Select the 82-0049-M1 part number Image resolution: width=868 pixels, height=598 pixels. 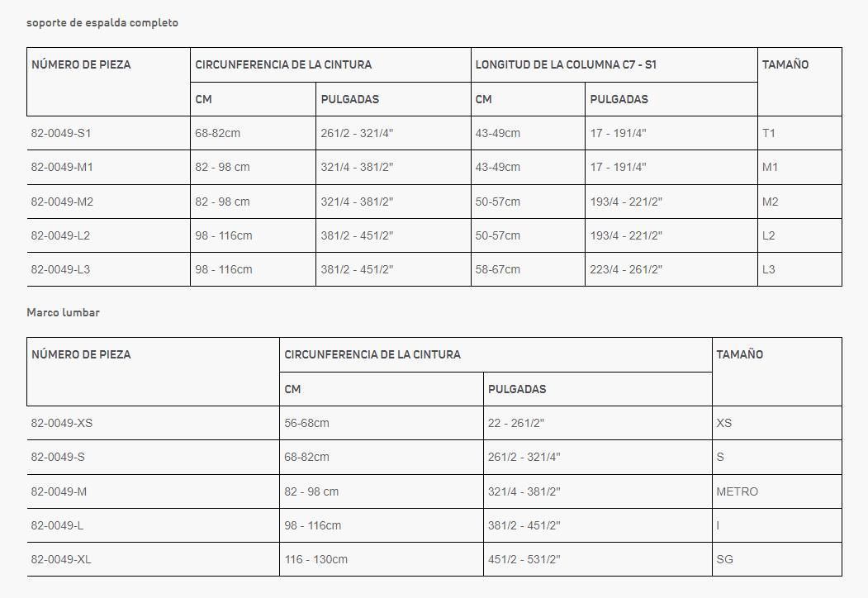point(62,167)
